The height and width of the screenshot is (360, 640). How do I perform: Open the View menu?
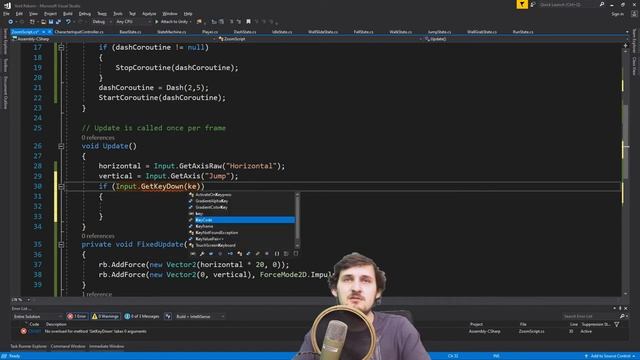[33, 13]
